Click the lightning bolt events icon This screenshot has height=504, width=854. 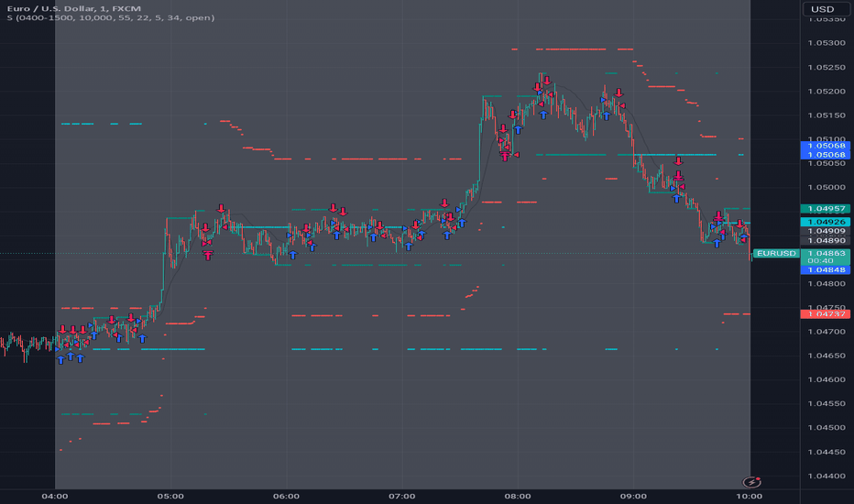click(x=752, y=482)
